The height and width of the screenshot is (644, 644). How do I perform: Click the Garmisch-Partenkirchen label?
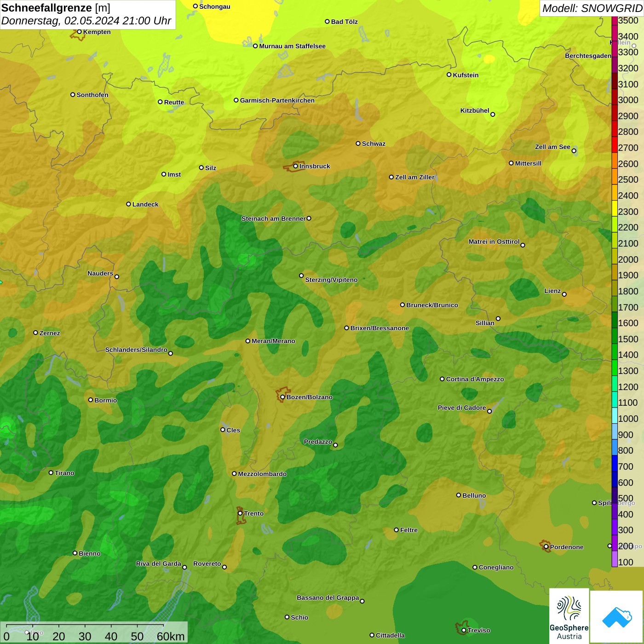click(277, 100)
